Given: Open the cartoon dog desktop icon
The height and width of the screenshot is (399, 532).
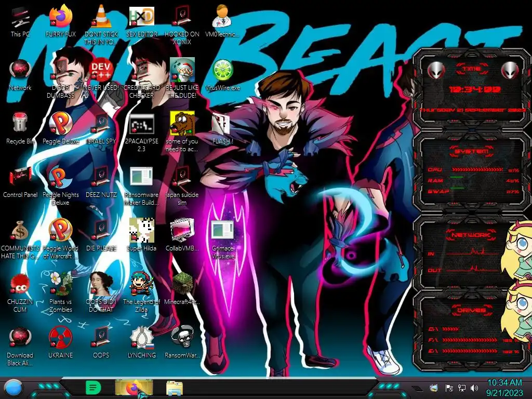Looking at the screenshot, I should point(182,132).
